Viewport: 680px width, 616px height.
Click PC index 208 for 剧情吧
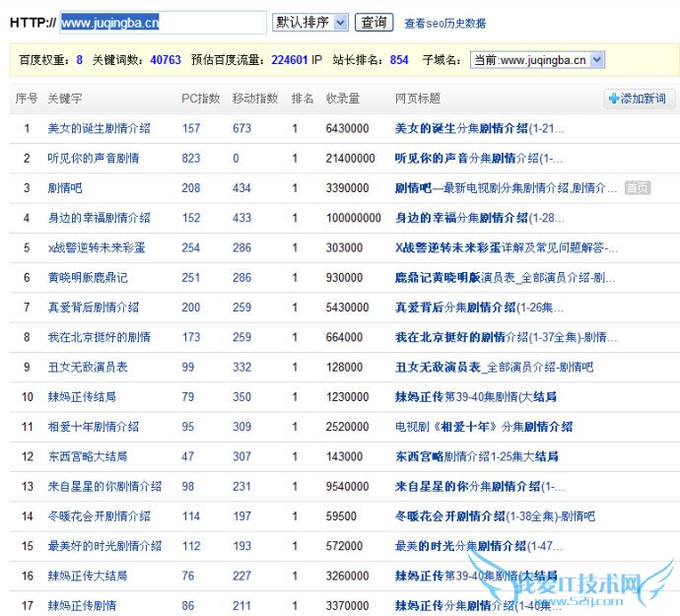pos(191,188)
